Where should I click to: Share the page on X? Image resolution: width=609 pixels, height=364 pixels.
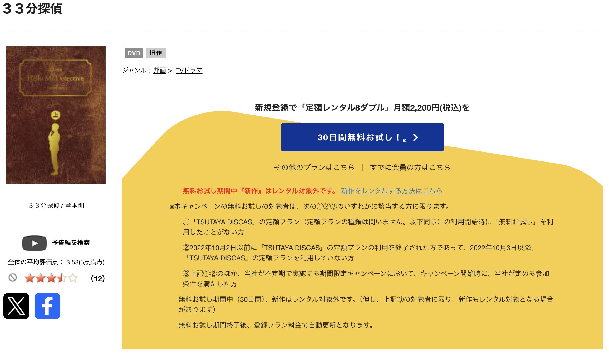click(x=16, y=306)
